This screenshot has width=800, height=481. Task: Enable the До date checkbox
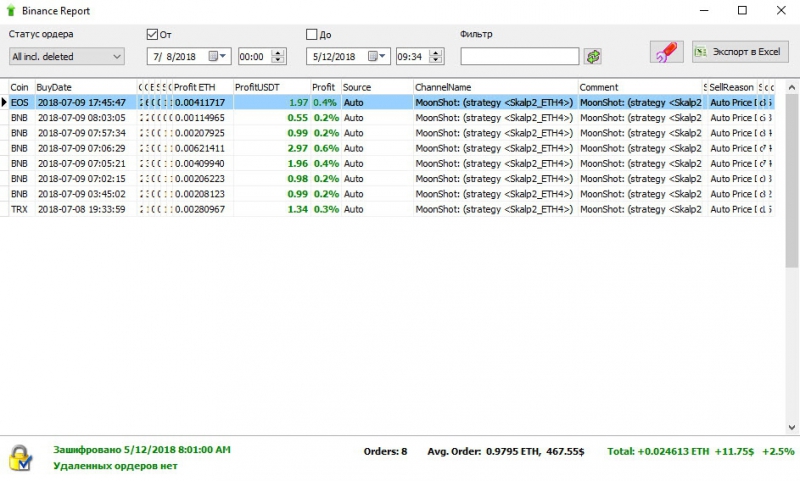(311, 34)
